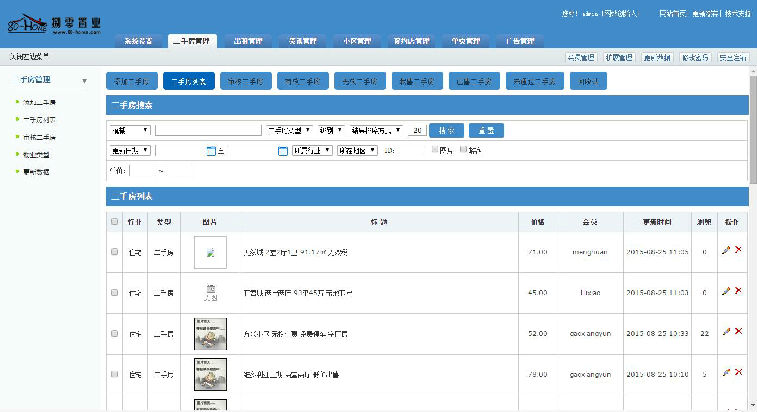
Task: Click the 更新时间 column header
Action: [657, 222]
